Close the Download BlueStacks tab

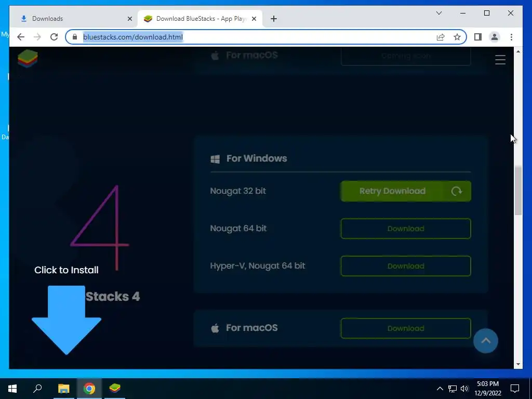[254, 19]
